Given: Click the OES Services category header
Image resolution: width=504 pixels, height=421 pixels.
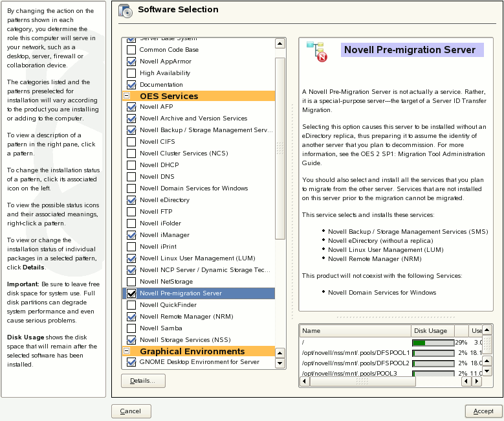Looking at the screenshot, I should 199,96.
